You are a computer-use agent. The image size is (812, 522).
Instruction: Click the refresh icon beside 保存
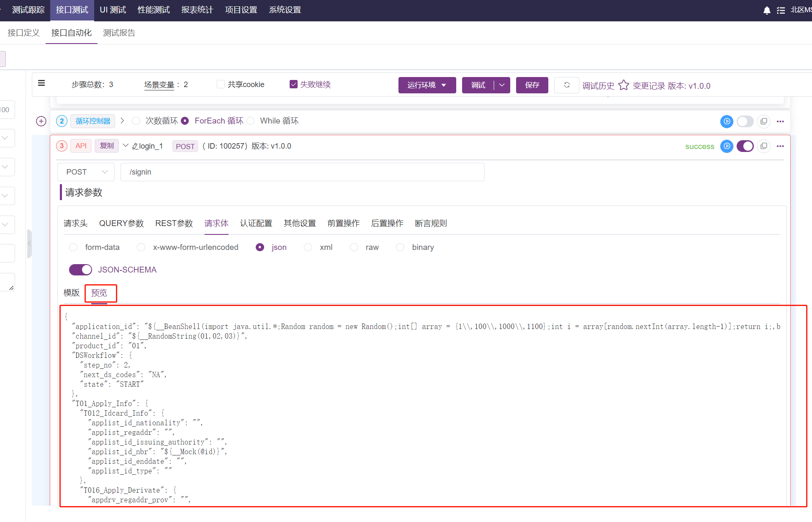566,85
